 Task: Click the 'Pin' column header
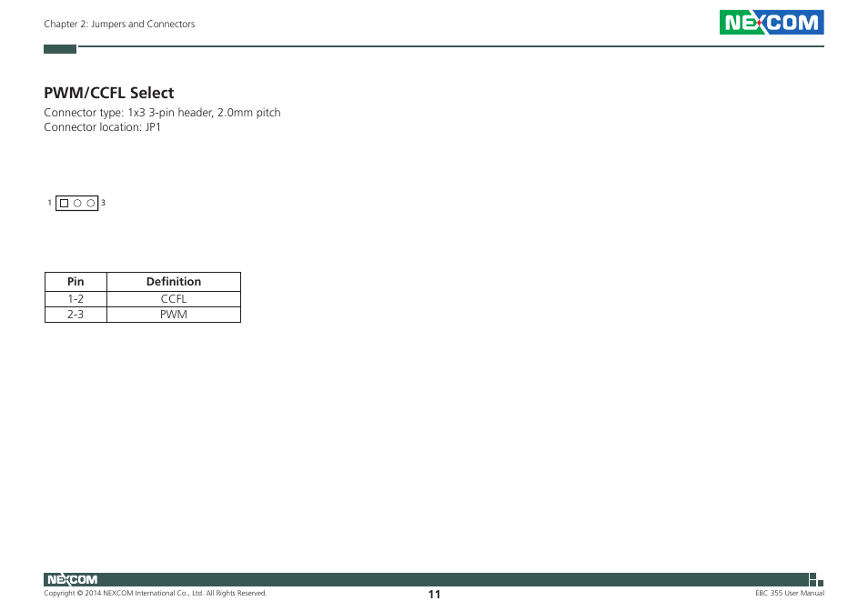76,282
